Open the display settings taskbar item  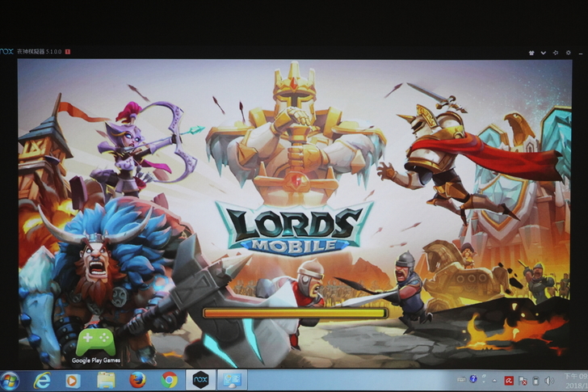(x=233, y=380)
